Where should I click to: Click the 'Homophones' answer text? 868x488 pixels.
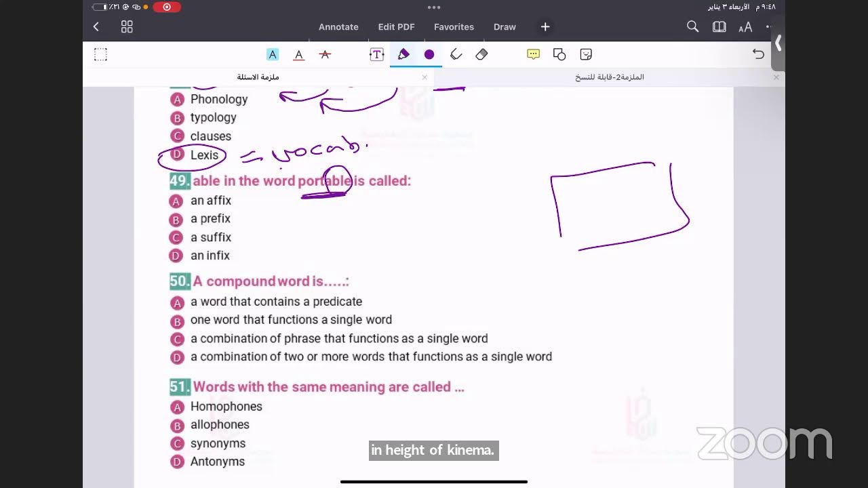226,407
